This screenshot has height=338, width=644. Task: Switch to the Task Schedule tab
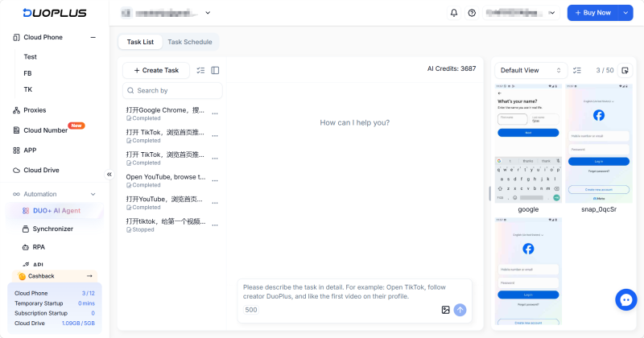click(x=190, y=42)
